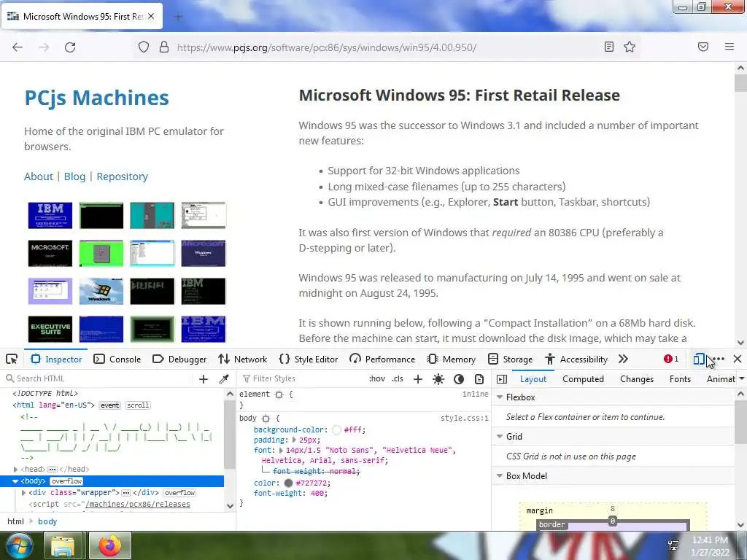Screen dimensions: 747x560
Task: Add a new HTML node
Action: (204, 378)
